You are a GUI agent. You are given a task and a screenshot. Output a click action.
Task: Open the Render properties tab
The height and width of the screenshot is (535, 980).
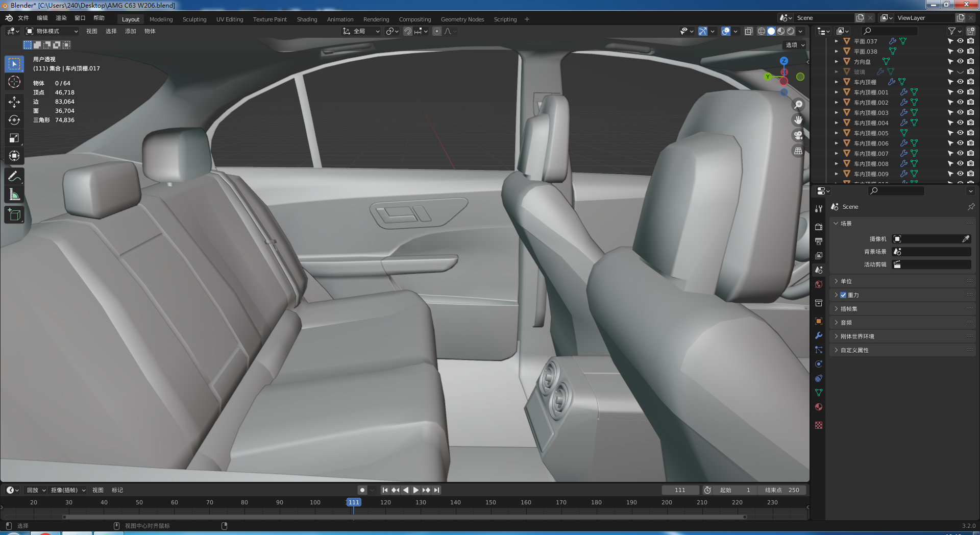tap(819, 227)
